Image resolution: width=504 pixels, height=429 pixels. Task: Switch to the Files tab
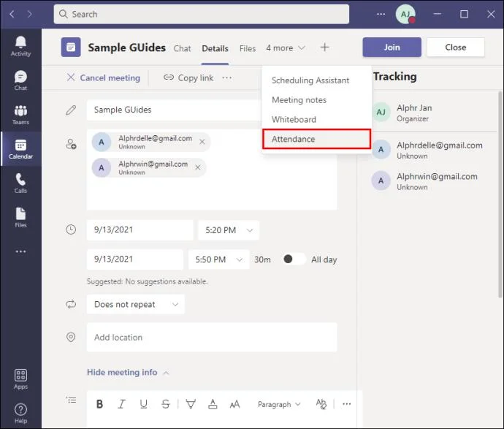(x=248, y=48)
